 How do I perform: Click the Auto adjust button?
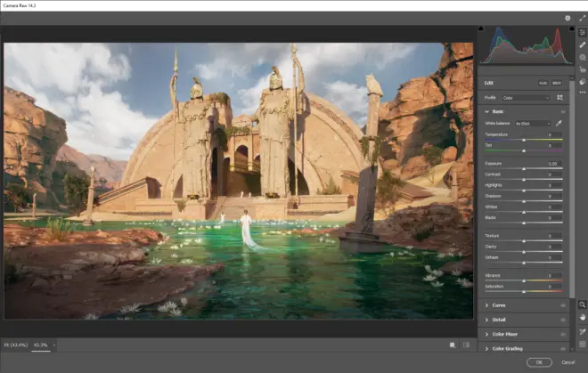(543, 83)
